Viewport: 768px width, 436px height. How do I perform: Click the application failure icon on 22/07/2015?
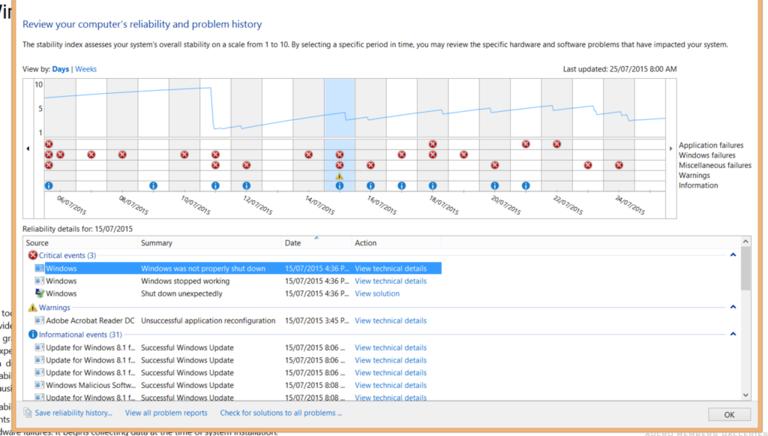coord(557,144)
